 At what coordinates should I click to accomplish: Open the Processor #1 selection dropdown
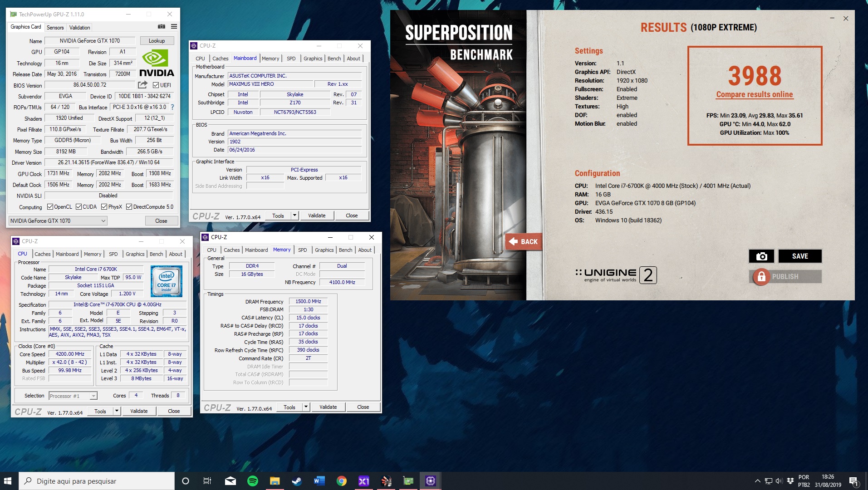click(73, 396)
